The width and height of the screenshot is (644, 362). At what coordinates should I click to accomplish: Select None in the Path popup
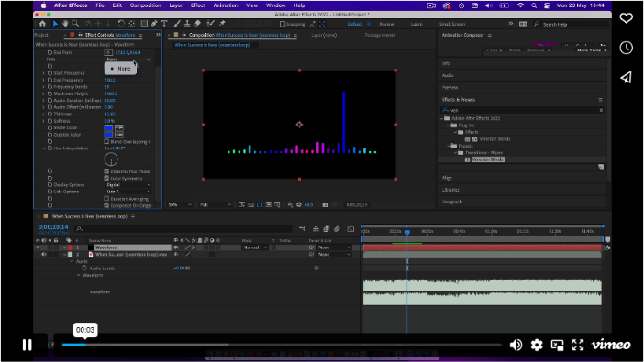(121, 69)
